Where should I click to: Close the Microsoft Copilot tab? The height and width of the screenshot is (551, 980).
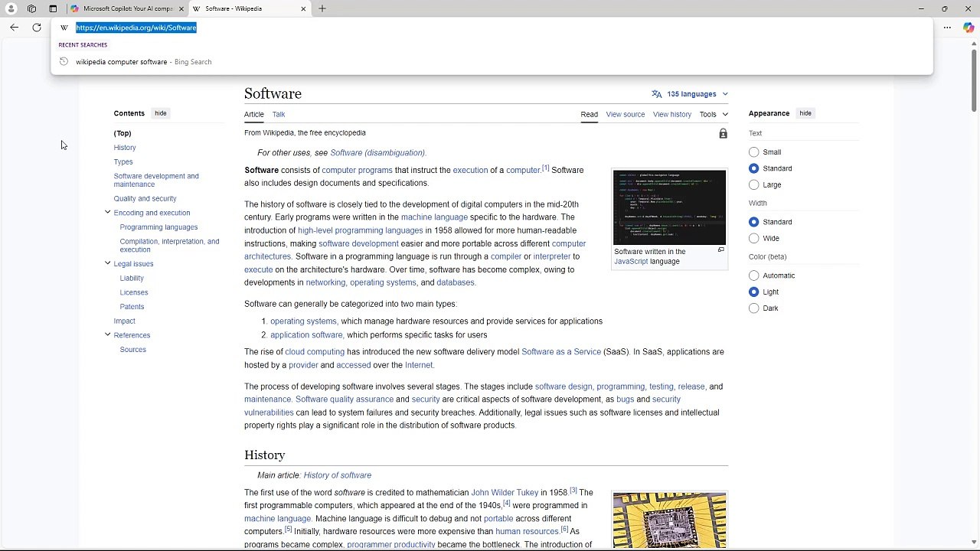(x=181, y=8)
